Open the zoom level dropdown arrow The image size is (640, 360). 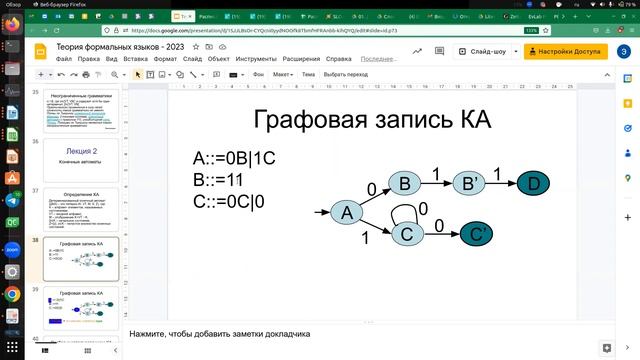click(x=124, y=75)
